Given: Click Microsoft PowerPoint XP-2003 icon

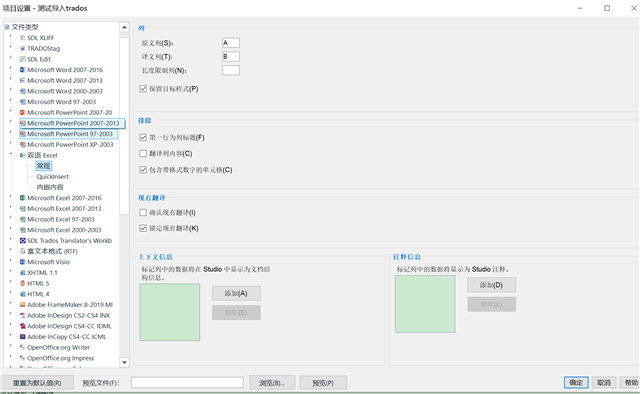Looking at the screenshot, I should 23,145.
